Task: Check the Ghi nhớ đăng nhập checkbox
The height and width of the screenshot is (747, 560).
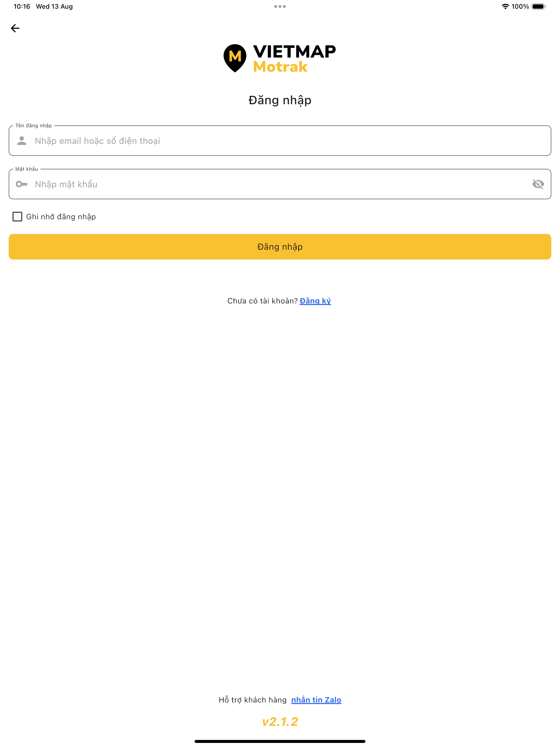Action: coord(17,216)
